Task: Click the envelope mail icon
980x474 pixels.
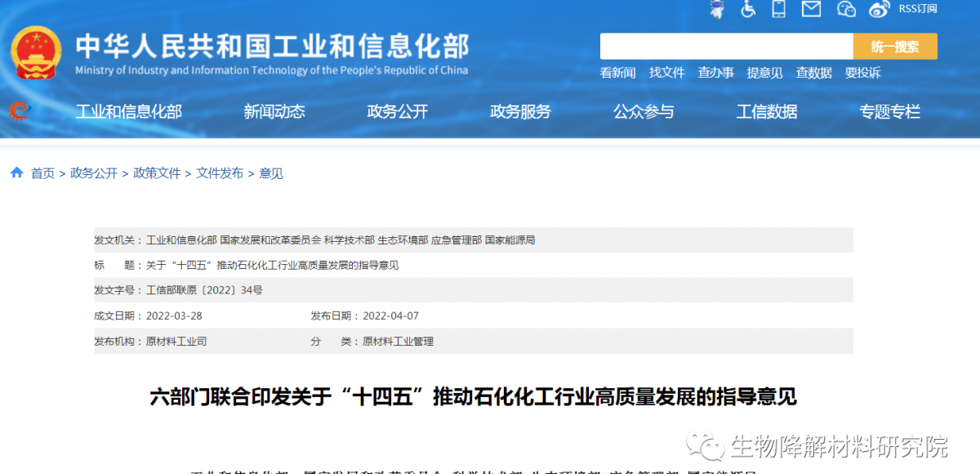Action: click(811, 9)
